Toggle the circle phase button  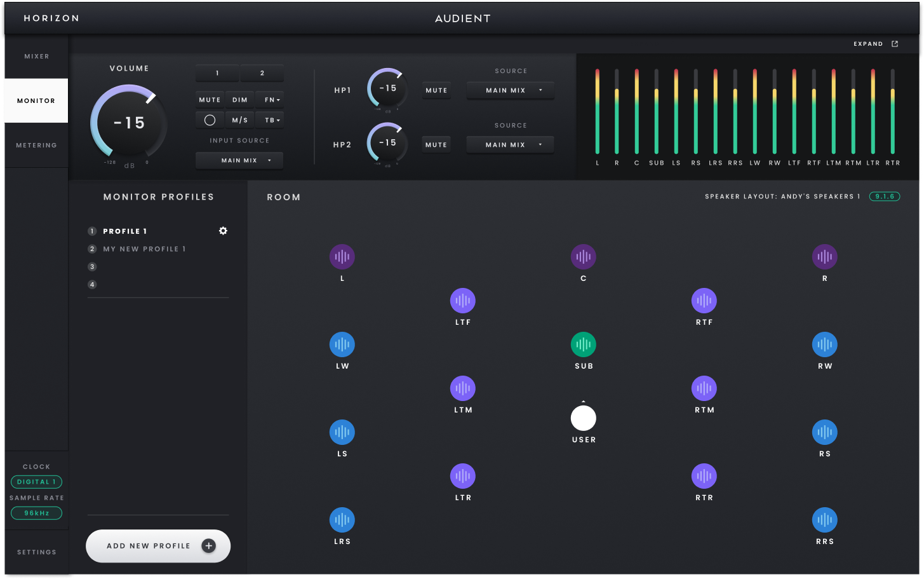point(210,120)
